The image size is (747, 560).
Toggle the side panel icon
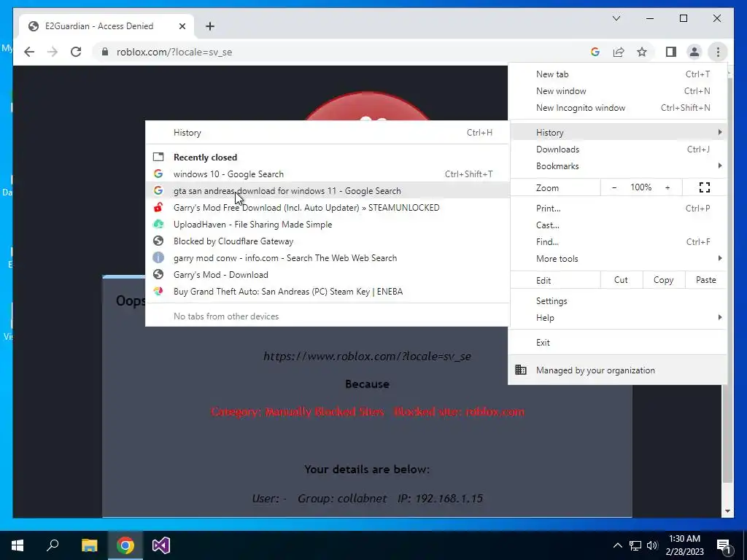click(671, 52)
